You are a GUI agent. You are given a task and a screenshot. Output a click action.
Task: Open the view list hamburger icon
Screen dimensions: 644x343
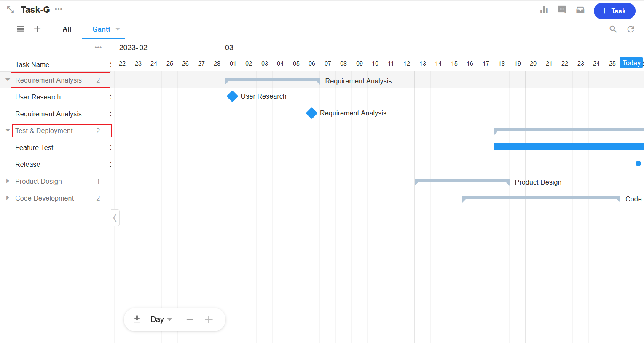[21, 29]
